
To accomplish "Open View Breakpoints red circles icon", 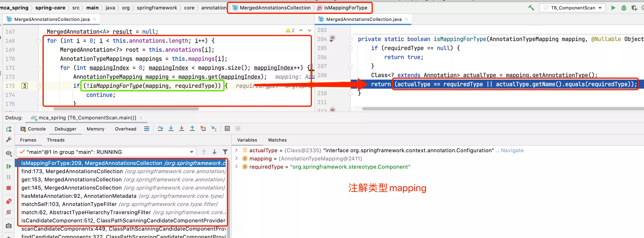I will [9, 201].
